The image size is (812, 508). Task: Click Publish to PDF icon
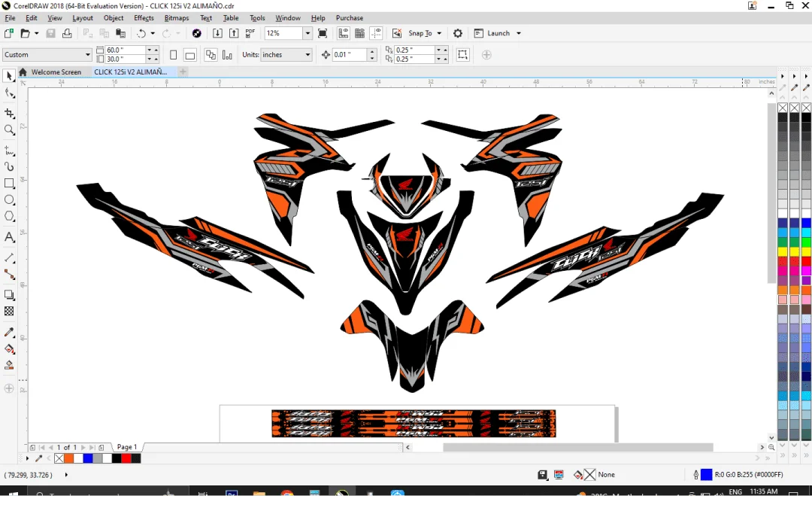250,33
